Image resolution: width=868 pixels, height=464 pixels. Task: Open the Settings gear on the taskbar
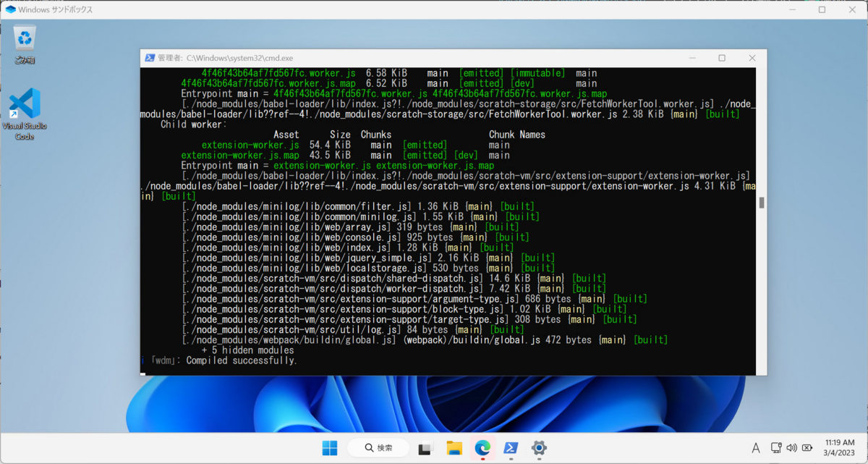coord(539,448)
